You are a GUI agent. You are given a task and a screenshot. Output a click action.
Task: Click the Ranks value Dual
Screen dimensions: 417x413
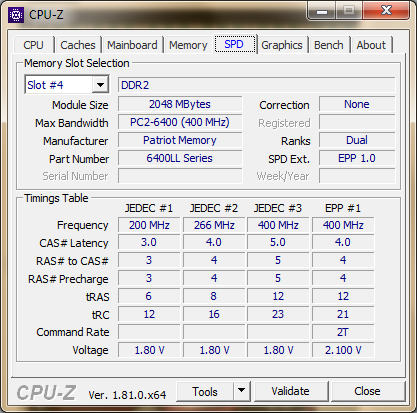pos(357,140)
